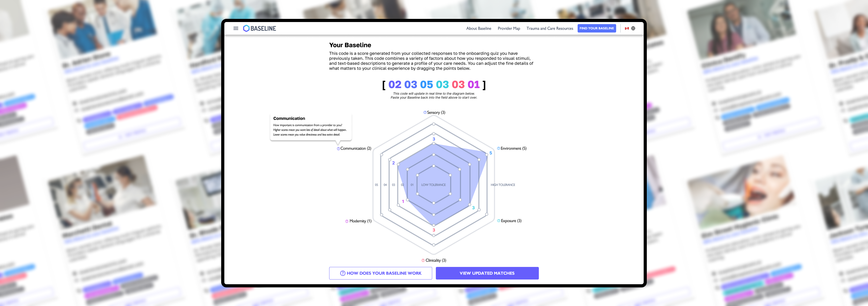
Task: Click Communication help question icon
Action: pyautogui.click(x=338, y=149)
